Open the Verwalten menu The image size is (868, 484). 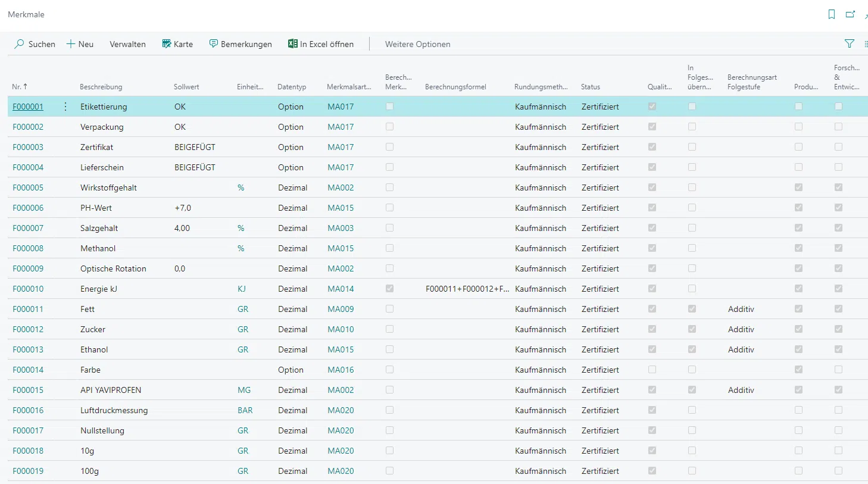click(127, 44)
